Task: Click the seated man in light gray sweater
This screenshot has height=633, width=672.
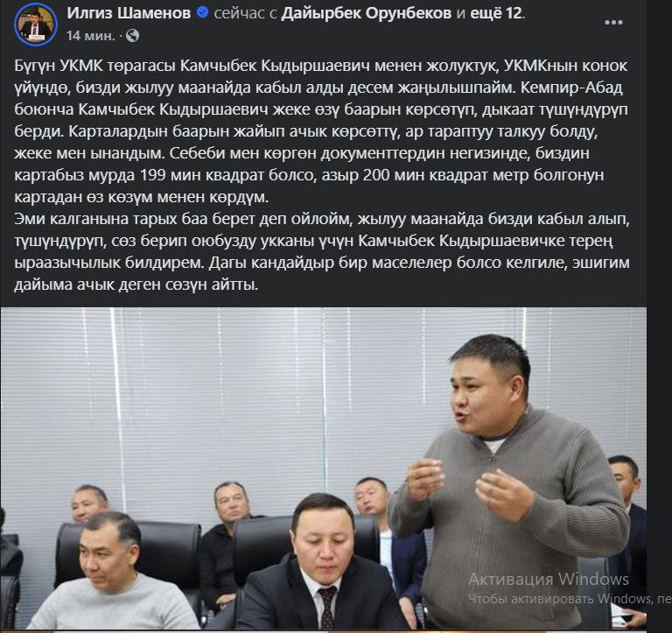Action: [112, 573]
